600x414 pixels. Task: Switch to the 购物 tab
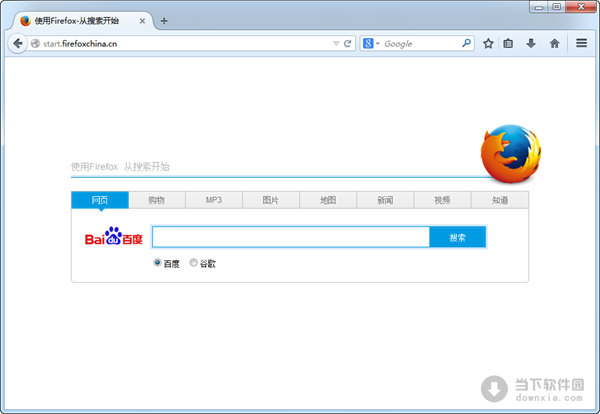click(157, 200)
